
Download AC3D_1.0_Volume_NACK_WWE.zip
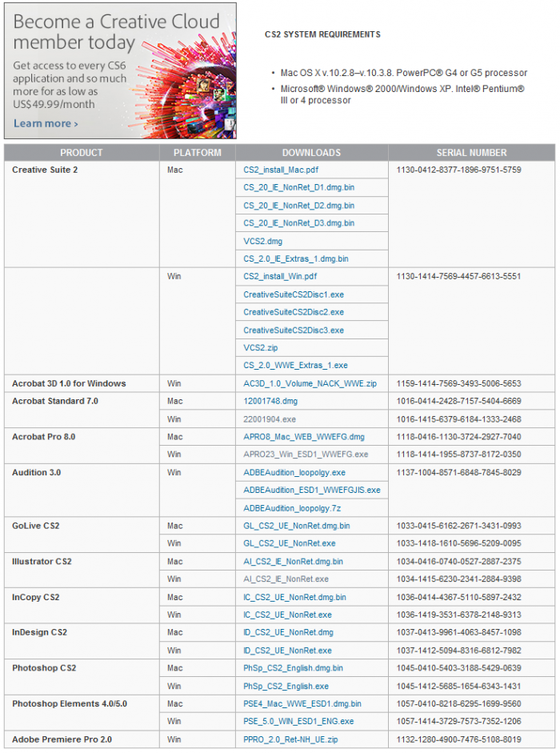coord(310,383)
